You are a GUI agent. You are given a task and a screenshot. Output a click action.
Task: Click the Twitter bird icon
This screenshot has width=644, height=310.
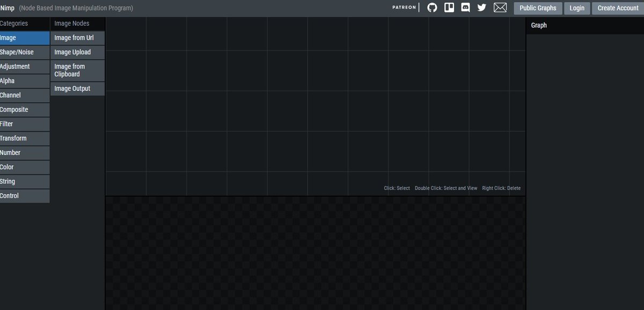click(482, 8)
